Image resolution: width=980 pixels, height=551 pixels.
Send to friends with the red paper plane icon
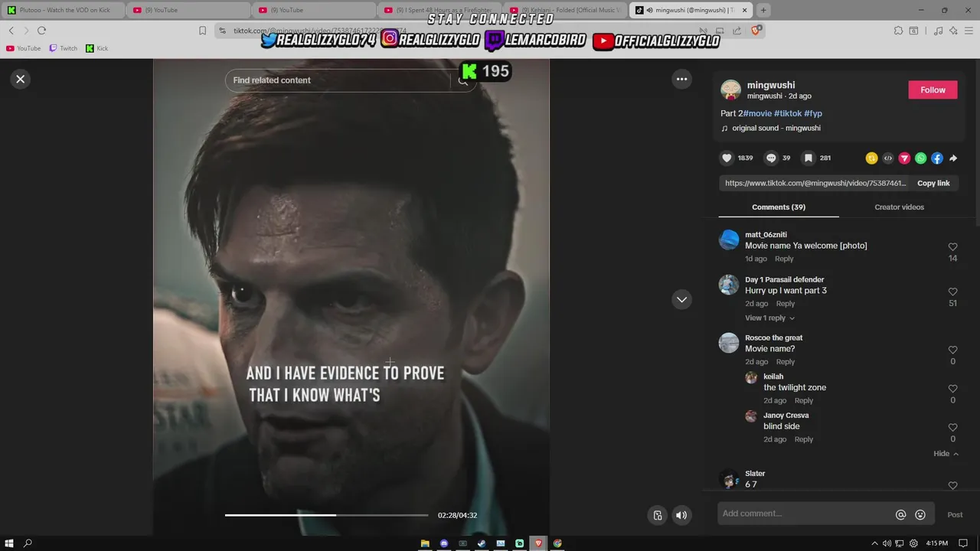[904, 158]
